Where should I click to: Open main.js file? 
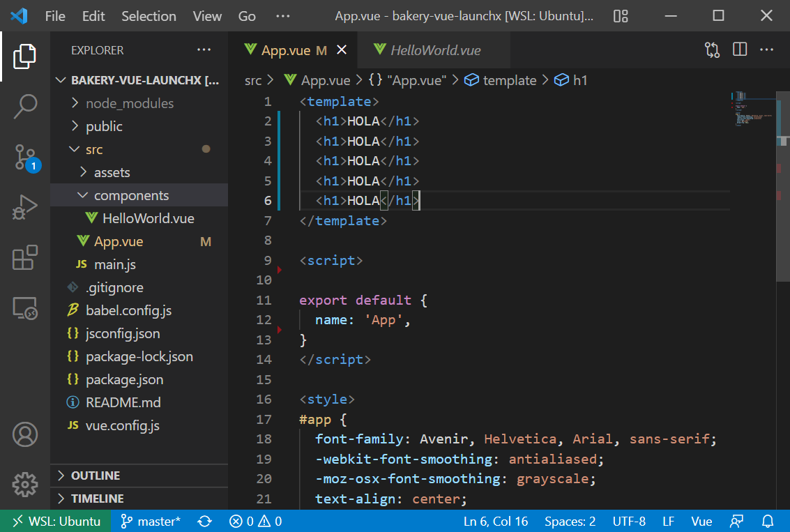[x=139, y=264]
